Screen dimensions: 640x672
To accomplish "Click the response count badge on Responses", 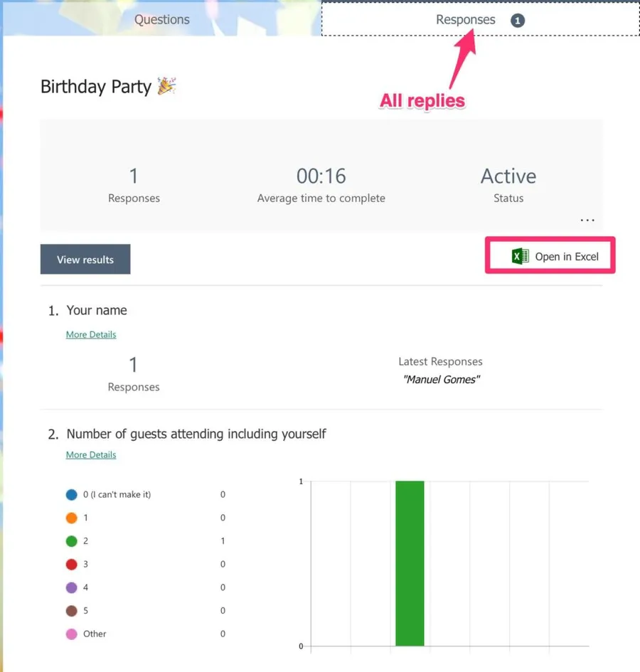I will click(x=518, y=21).
